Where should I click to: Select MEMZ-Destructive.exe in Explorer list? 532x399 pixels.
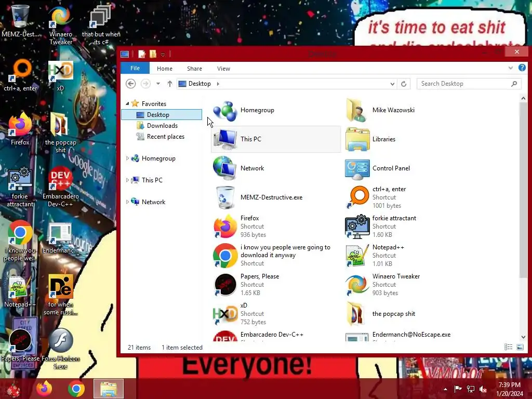[x=275, y=197]
